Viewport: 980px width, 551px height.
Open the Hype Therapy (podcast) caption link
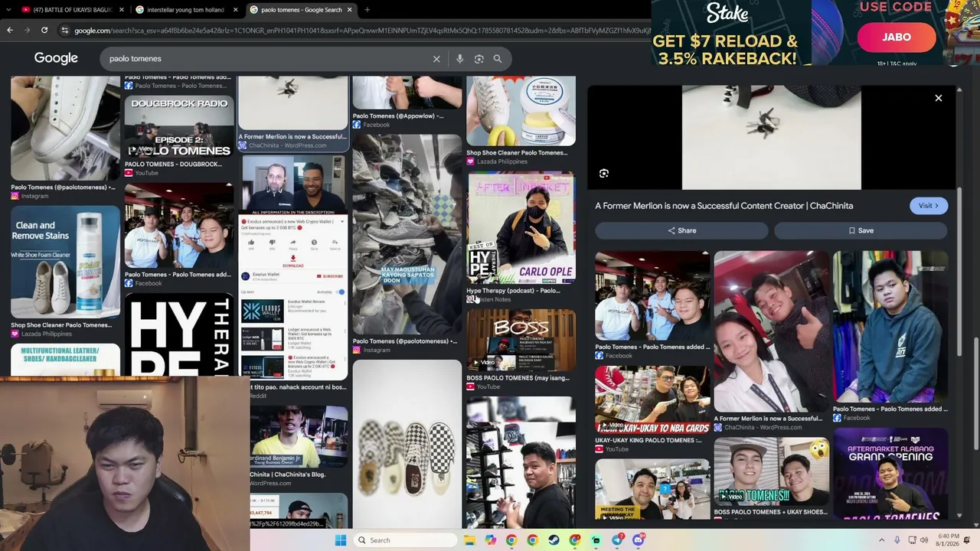(513, 291)
